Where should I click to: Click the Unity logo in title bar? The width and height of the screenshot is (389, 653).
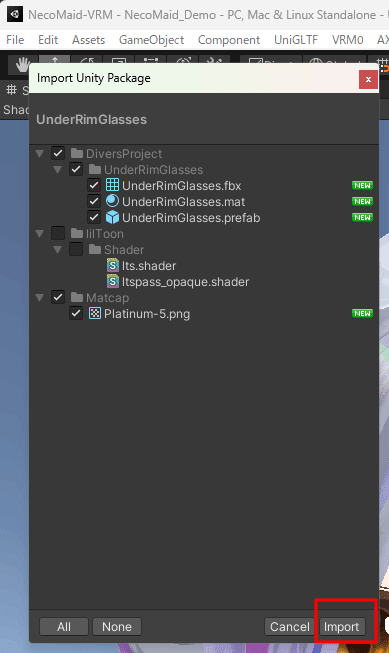tap(15, 14)
